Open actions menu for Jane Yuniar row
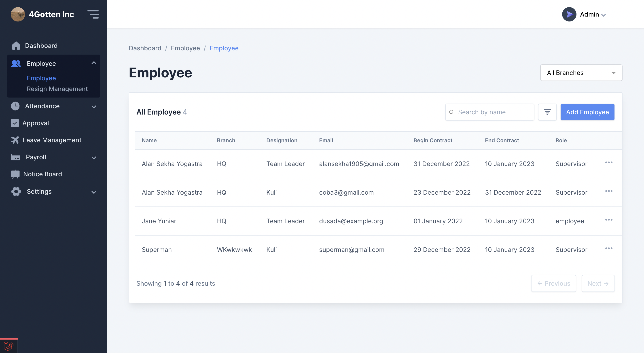The image size is (644, 353). coord(609,220)
